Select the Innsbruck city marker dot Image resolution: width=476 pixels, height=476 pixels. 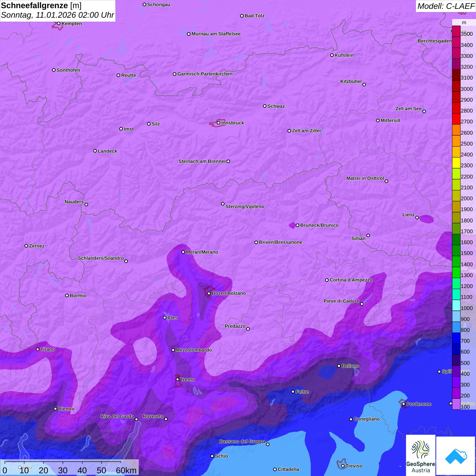coord(219,123)
